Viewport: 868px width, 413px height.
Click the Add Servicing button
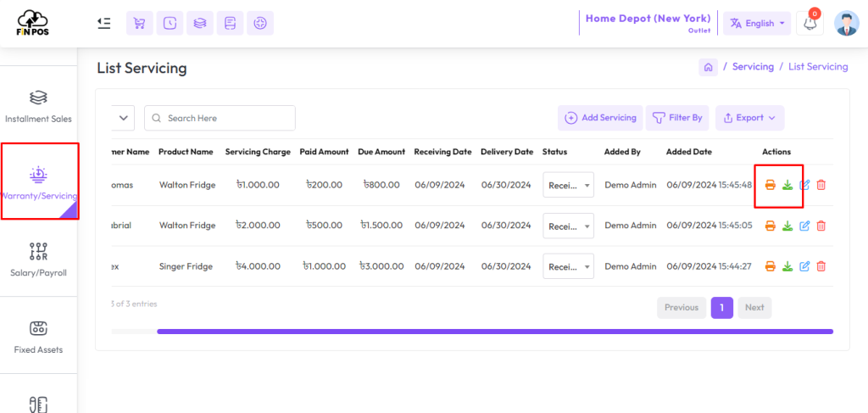600,118
